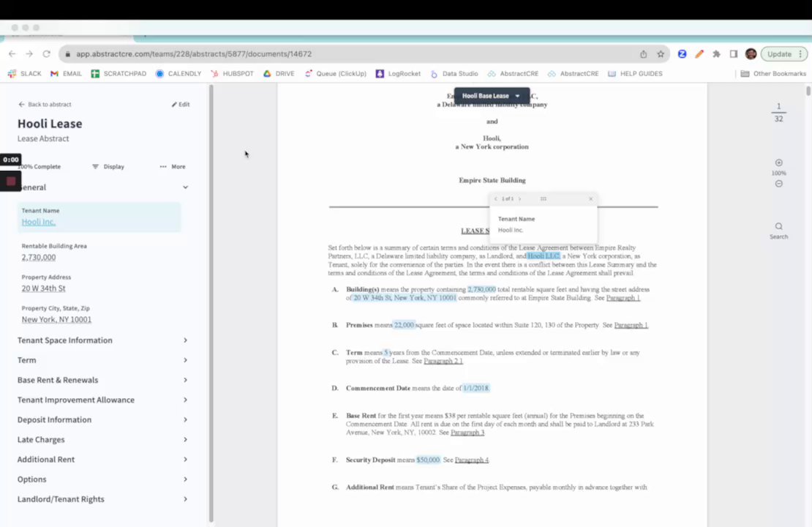Zoom out with the minus icon

(x=779, y=184)
